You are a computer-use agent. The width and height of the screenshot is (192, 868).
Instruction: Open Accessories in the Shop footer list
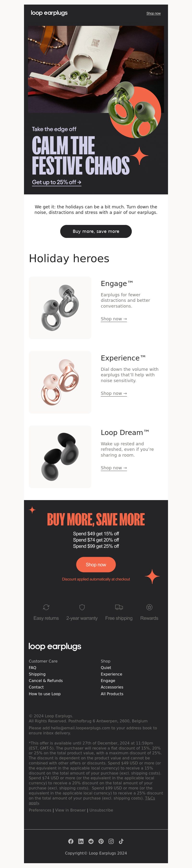(x=112, y=687)
